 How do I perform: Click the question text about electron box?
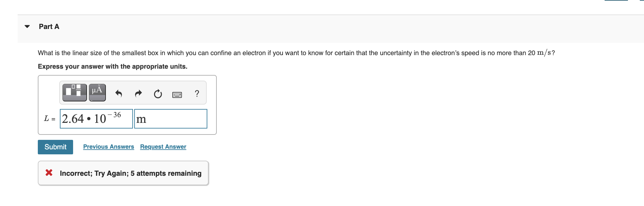click(296, 53)
